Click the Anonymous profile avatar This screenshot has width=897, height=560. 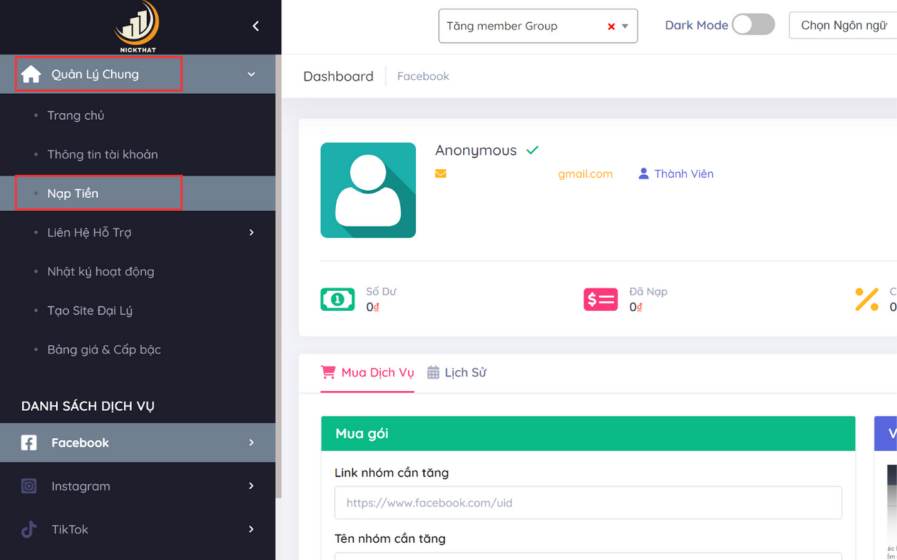[368, 190]
